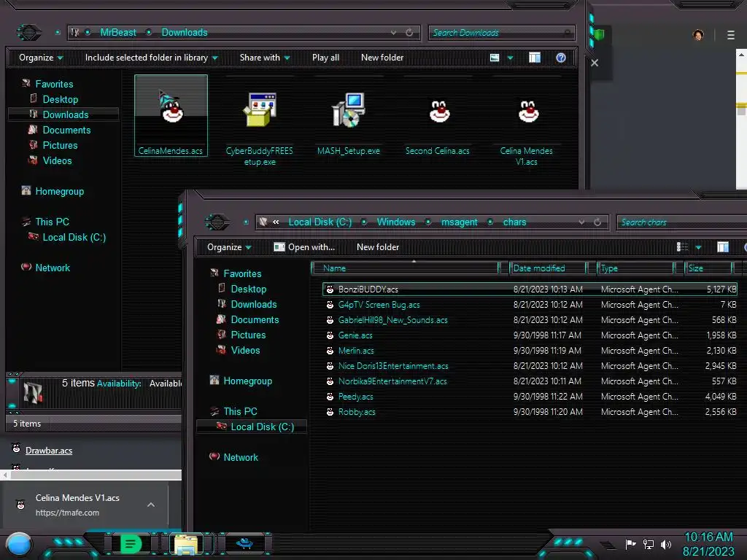Viewport: 747px width, 560px height.
Task: Sort by Type column header
Action: click(x=636, y=268)
